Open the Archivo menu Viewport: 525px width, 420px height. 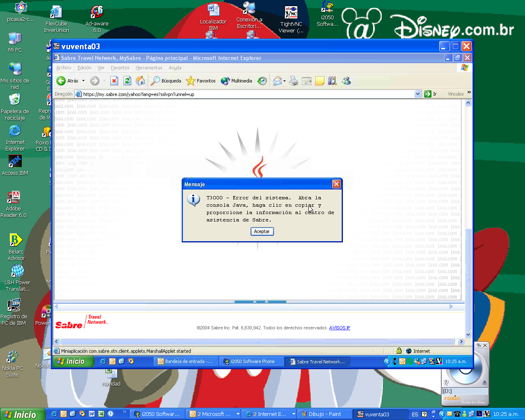tap(64, 68)
